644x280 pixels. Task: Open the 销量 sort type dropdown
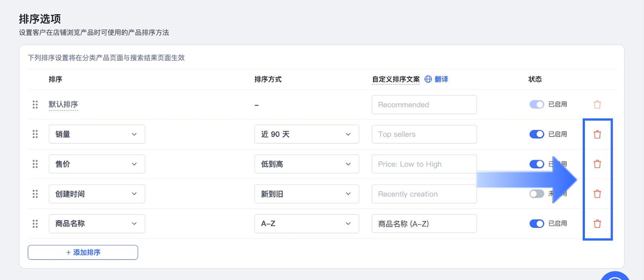pos(97,134)
